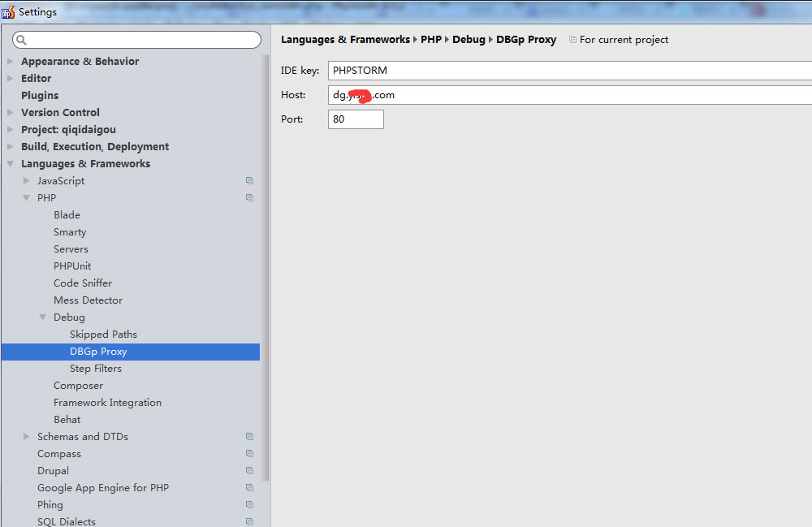Collapse the Languages & Frameworks section
The height and width of the screenshot is (527, 812).
[x=10, y=163]
